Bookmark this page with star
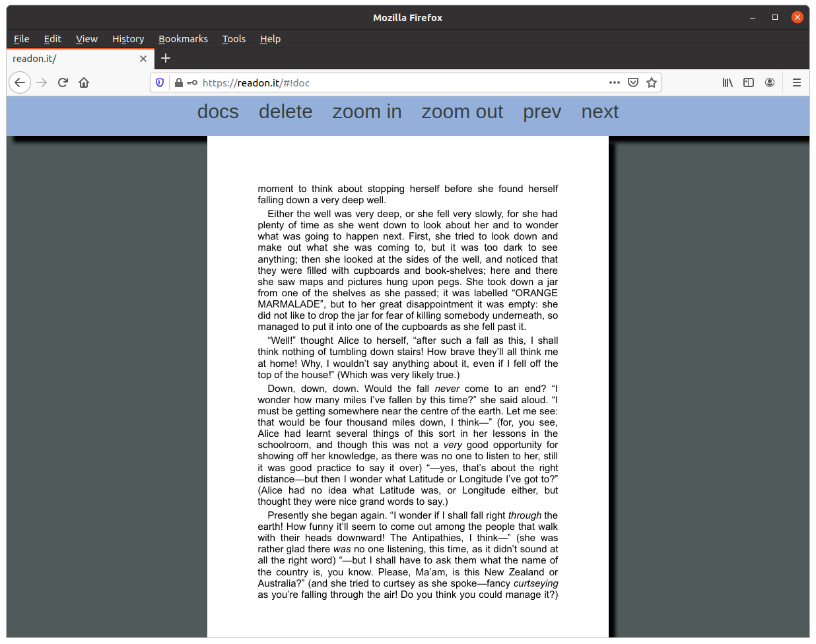The height and width of the screenshot is (644, 816). point(652,82)
